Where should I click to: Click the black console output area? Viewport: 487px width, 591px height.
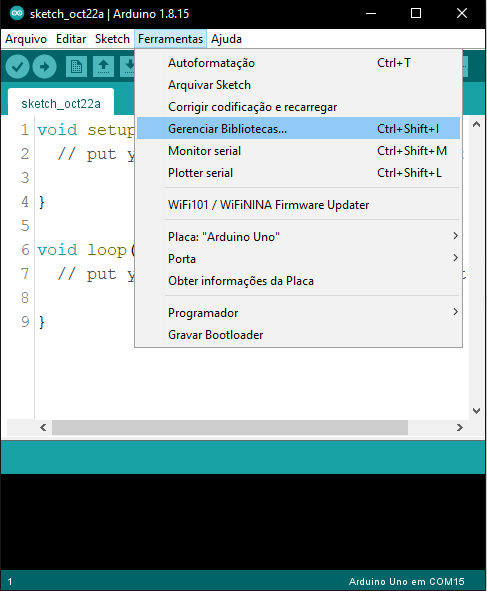[243, 522]
